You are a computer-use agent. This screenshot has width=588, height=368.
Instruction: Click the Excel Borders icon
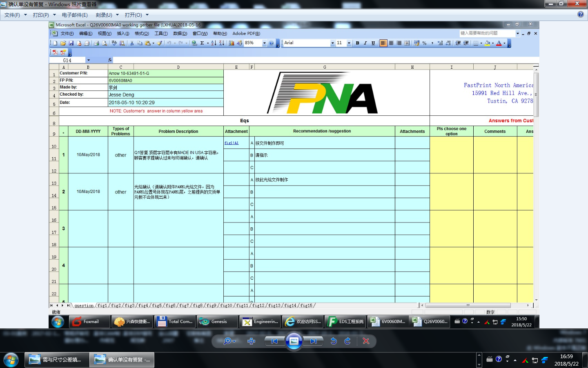tap(476, 43)
